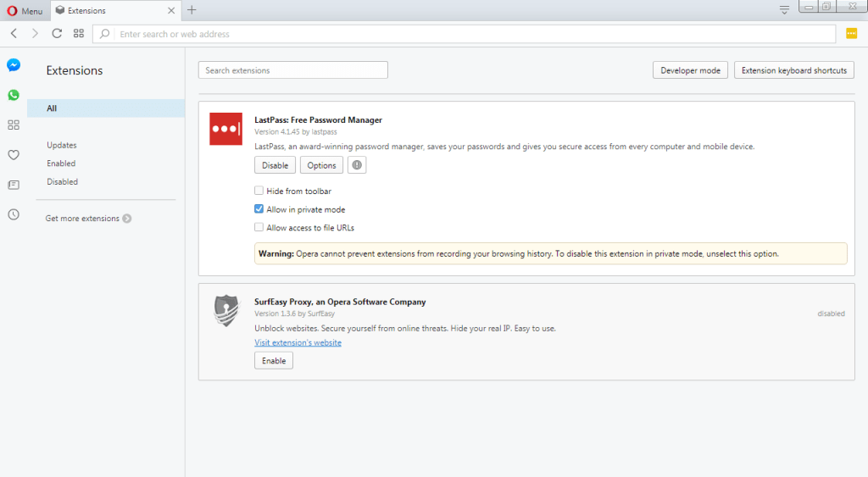Click the address bar field
The image size is (868, 477).
tap(464, 34)
